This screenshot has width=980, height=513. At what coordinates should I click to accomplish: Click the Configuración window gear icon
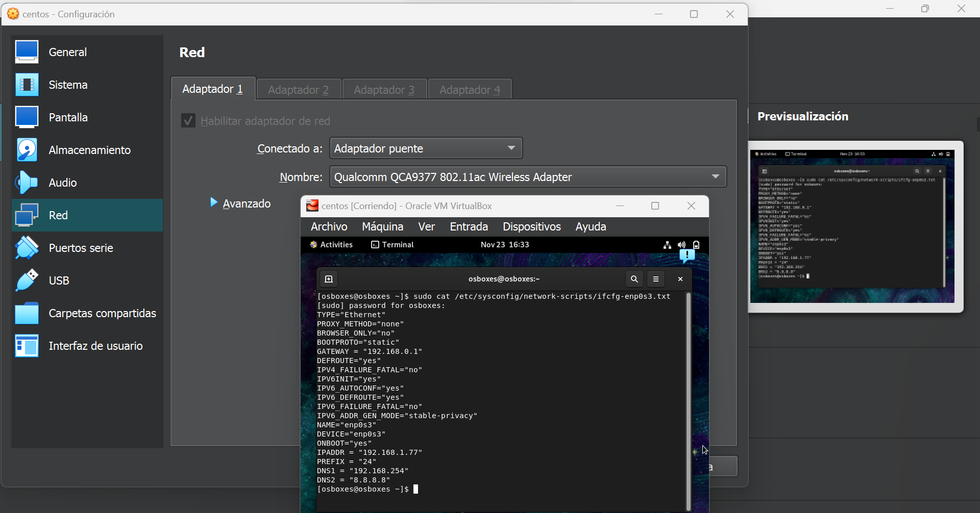coord(13,14)
